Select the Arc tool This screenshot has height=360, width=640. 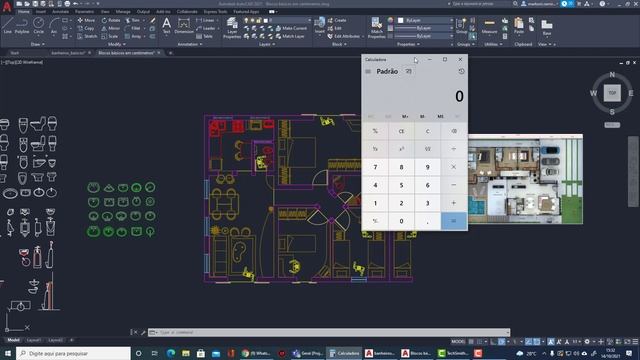[53, 26]
